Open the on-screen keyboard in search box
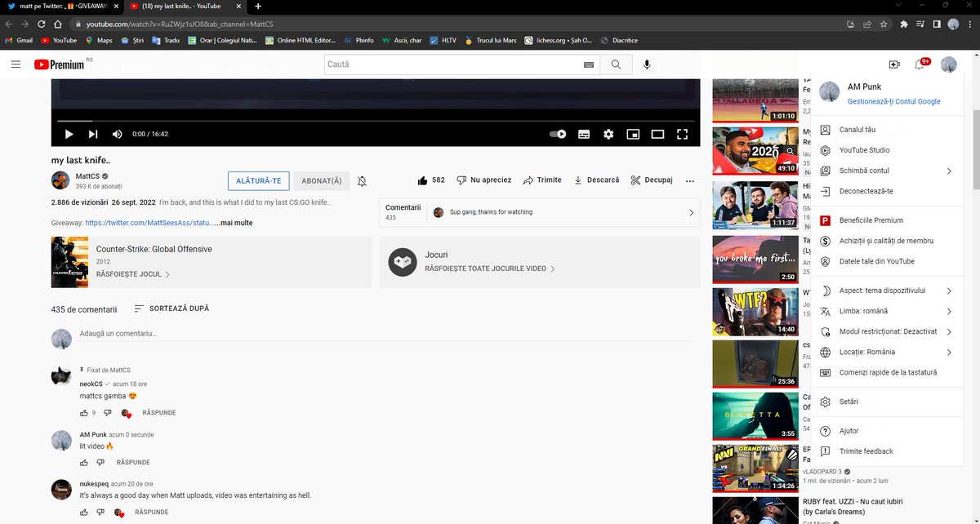 point(588,64)
